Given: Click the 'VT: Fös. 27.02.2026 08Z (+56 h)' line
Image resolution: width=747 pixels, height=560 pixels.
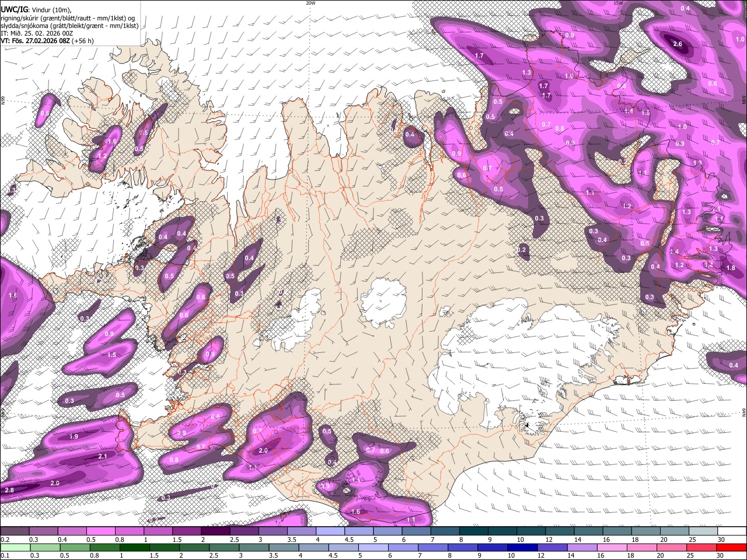Looking at the screenshot, I should click(x=47, y=41).
